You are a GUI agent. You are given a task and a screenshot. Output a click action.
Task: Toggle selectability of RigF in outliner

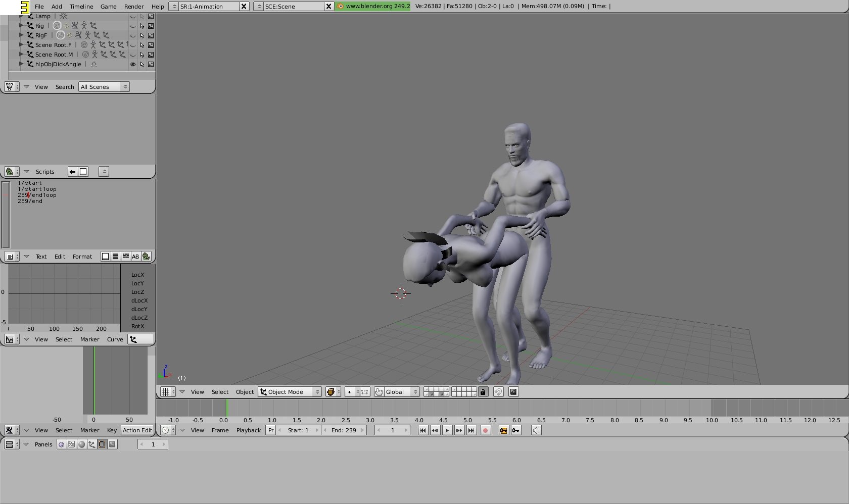142,35
